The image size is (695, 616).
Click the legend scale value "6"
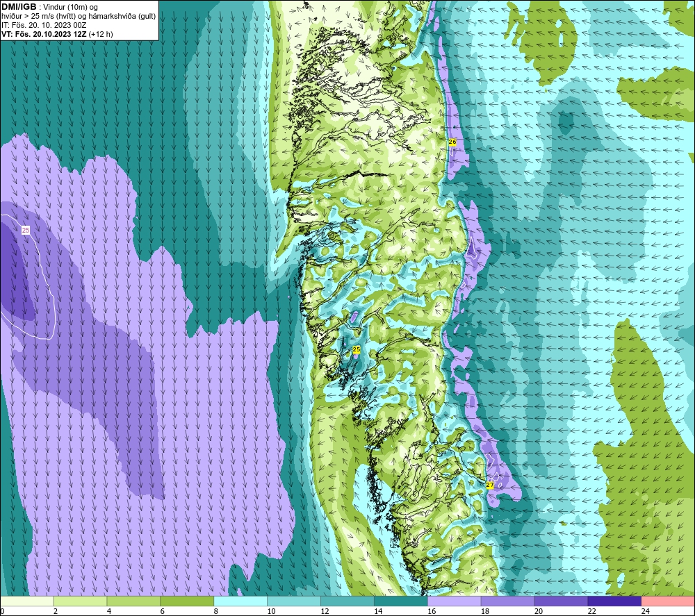click(163, 612)
